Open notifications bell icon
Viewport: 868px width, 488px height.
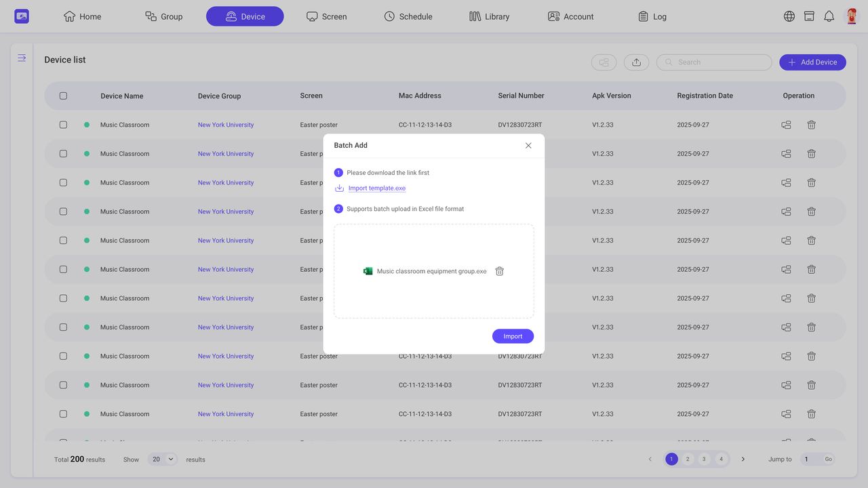pos(829,16)
